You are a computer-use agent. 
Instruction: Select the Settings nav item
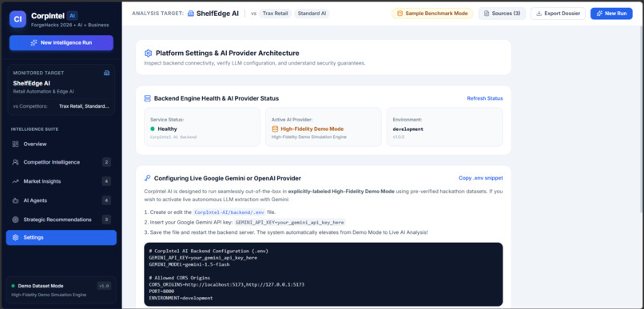coord(62,238)
